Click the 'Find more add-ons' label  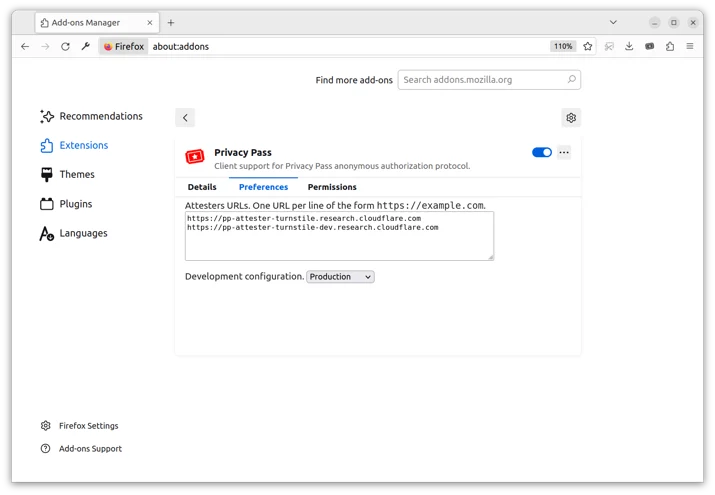point(354,80)
